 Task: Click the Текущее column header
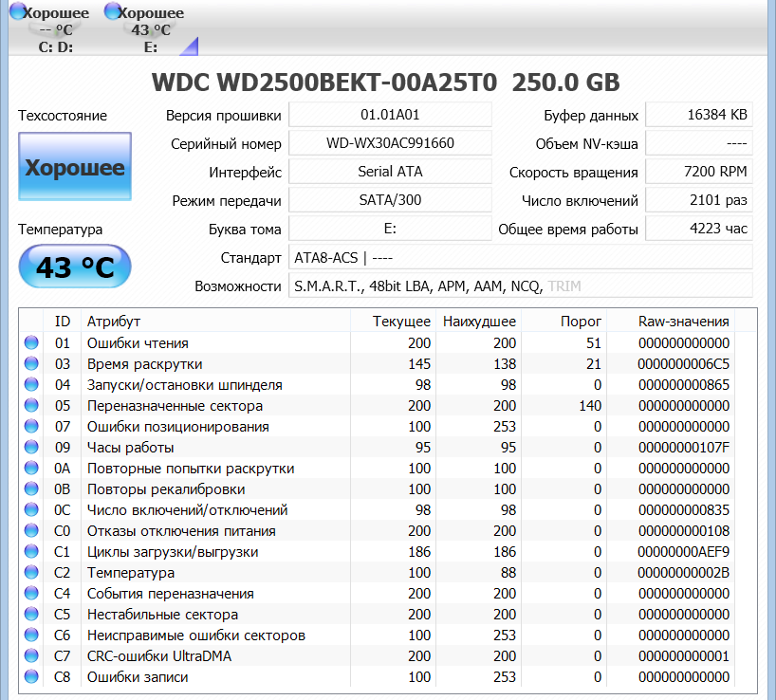(x=393, y=322)
